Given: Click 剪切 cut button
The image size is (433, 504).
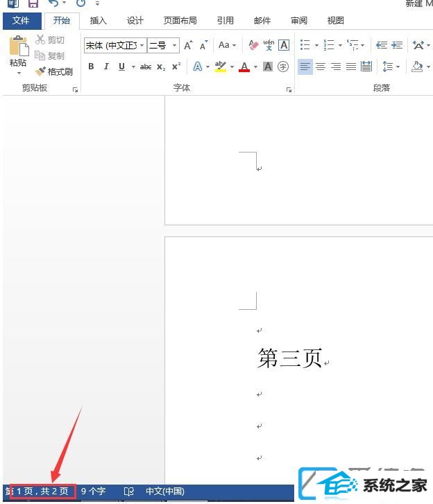Looking at the screenshot, I should (x=50, y=40).
